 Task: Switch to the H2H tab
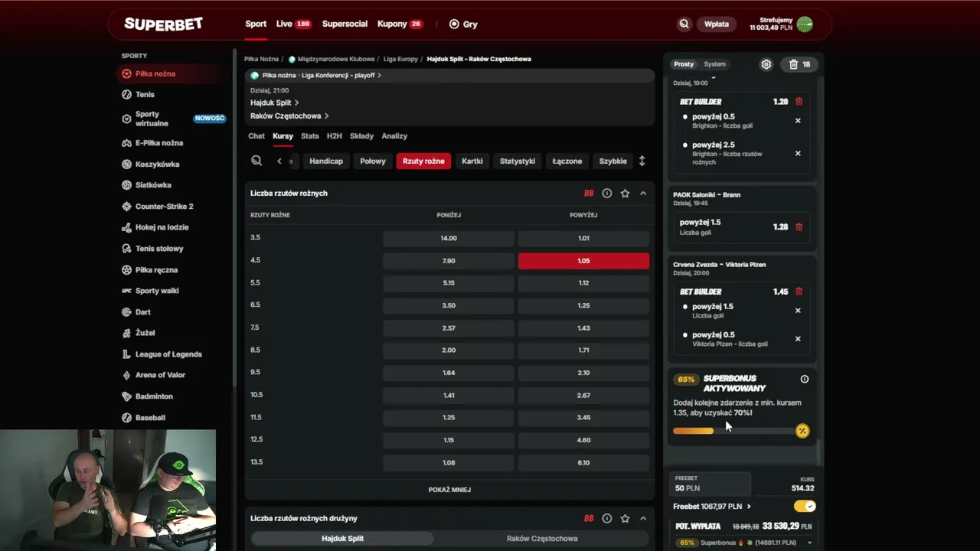(335, 136)
